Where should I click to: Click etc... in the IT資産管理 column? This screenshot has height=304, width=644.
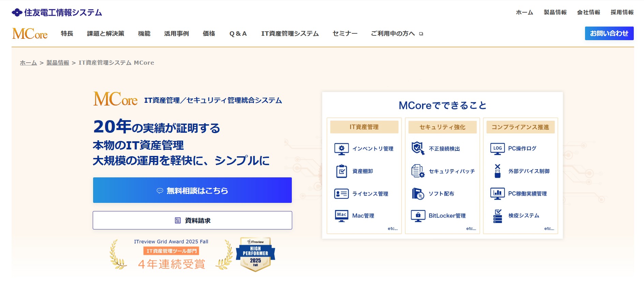[393, 229]
